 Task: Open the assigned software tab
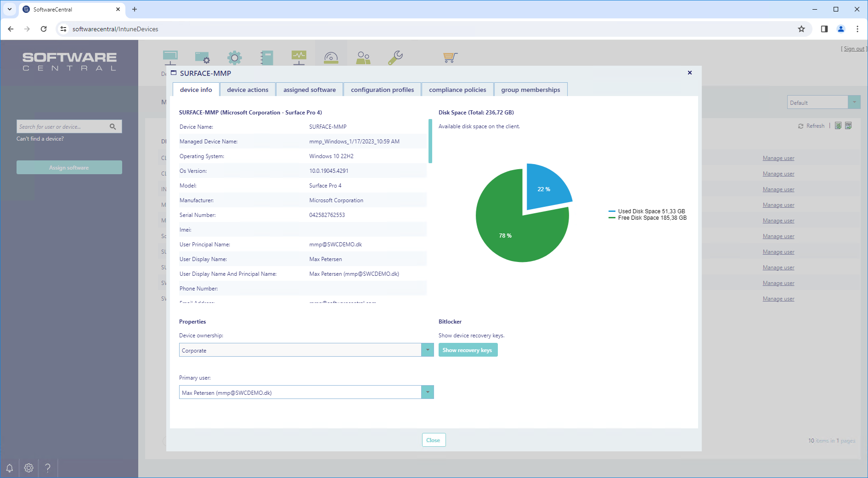(310, 90)
